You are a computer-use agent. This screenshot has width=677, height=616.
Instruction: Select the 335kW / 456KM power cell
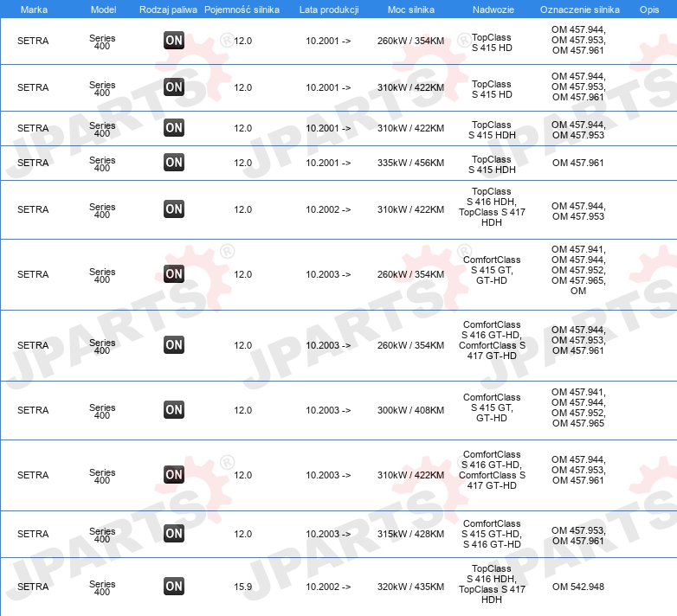click(410, 163)
